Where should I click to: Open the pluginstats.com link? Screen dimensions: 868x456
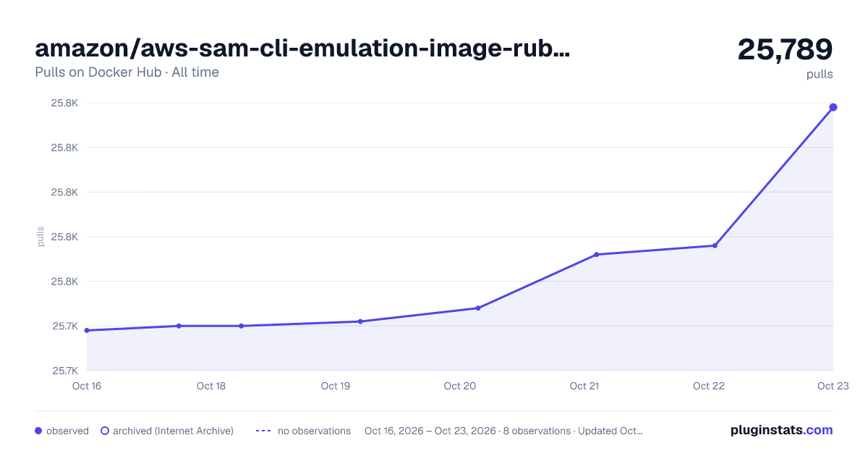[781, 430]
